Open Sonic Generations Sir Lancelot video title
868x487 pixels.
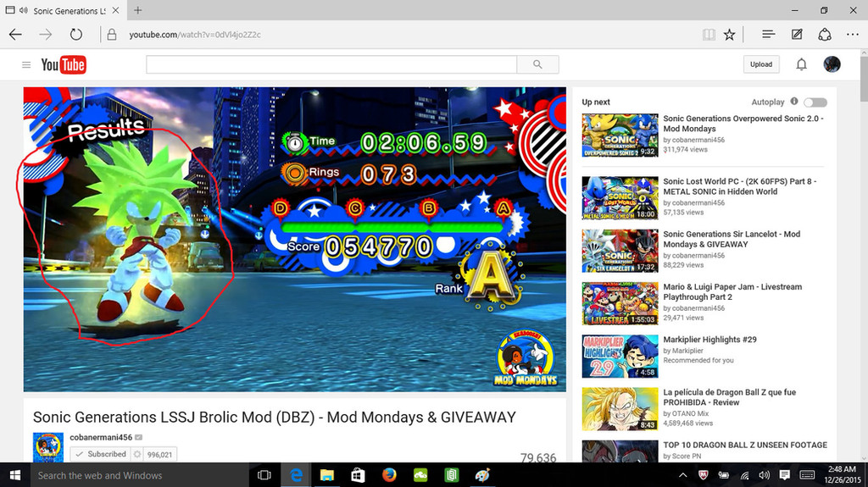point(732,239)
